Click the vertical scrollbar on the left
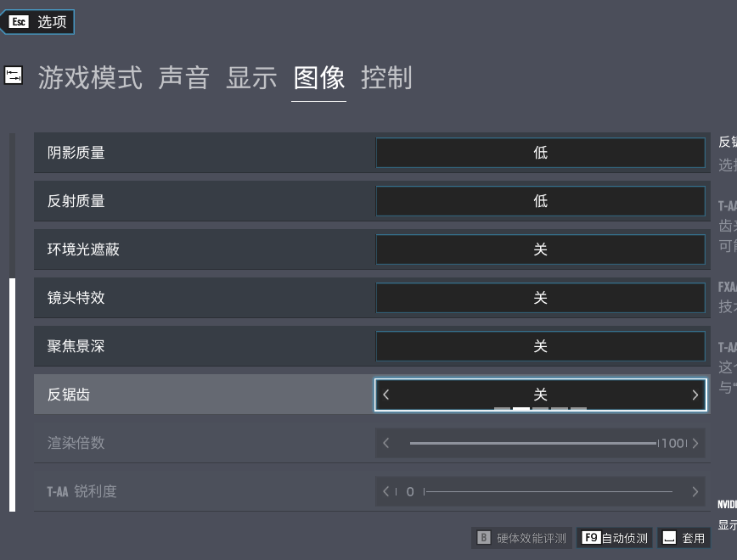 click(x=12, y=395)
